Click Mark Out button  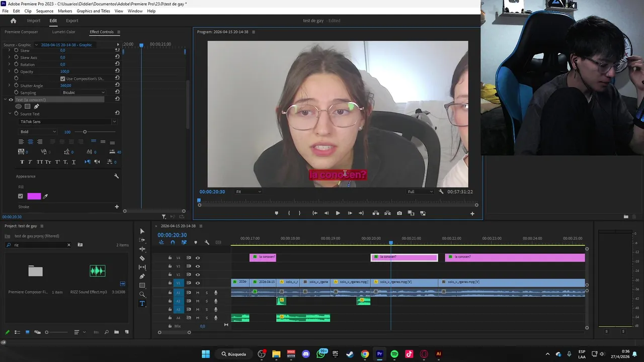[299, 213]
